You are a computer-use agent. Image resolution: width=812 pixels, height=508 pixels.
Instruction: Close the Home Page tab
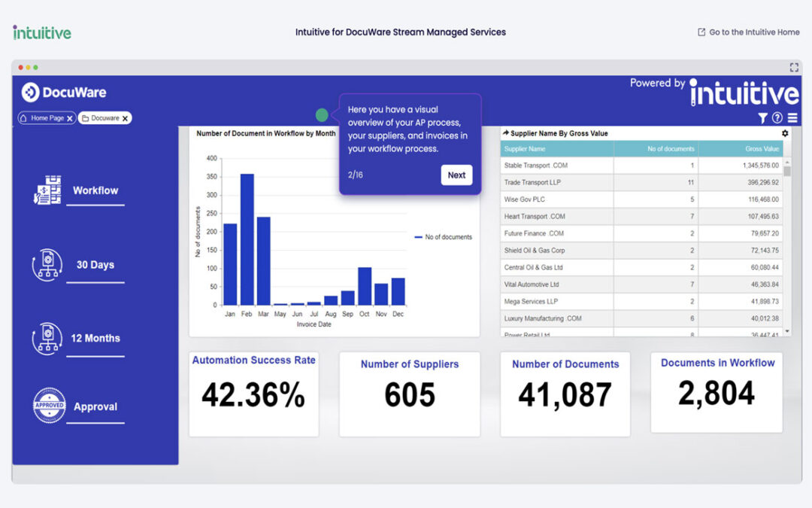click(x=70, y=118)
